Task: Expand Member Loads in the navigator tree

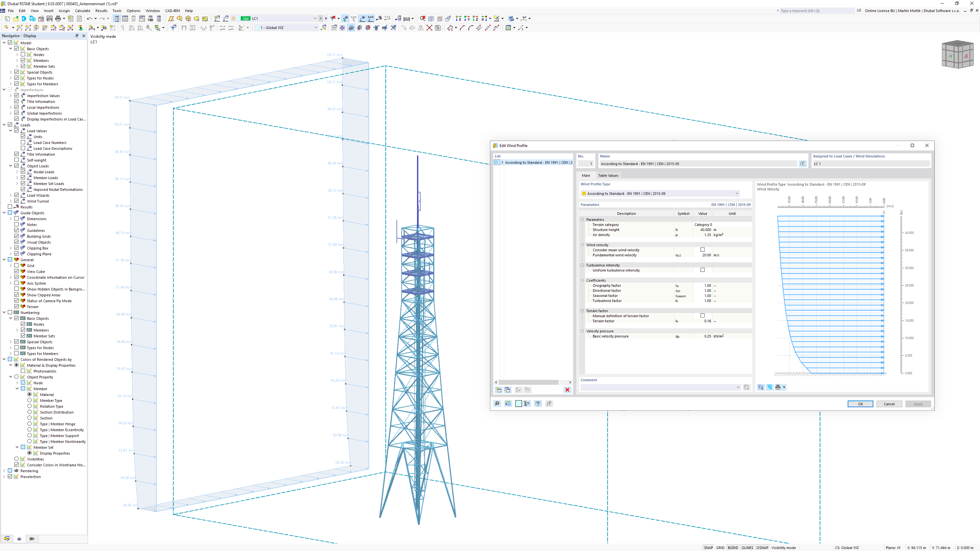Action: [17, 177]
